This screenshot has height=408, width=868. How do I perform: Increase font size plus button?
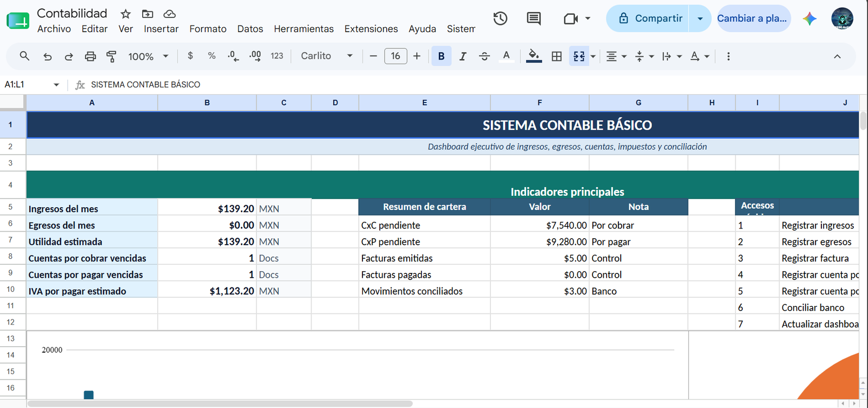(417, 56)
